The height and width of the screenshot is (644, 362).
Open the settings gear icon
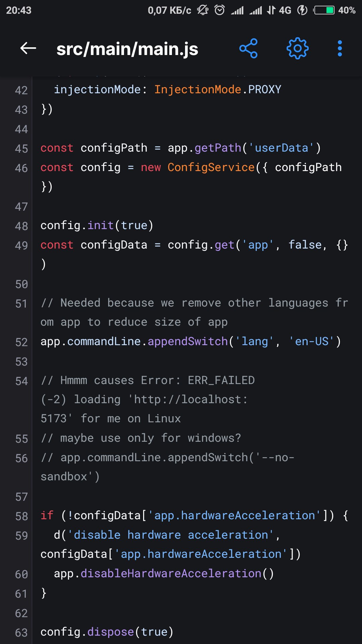tap(297, 49)
